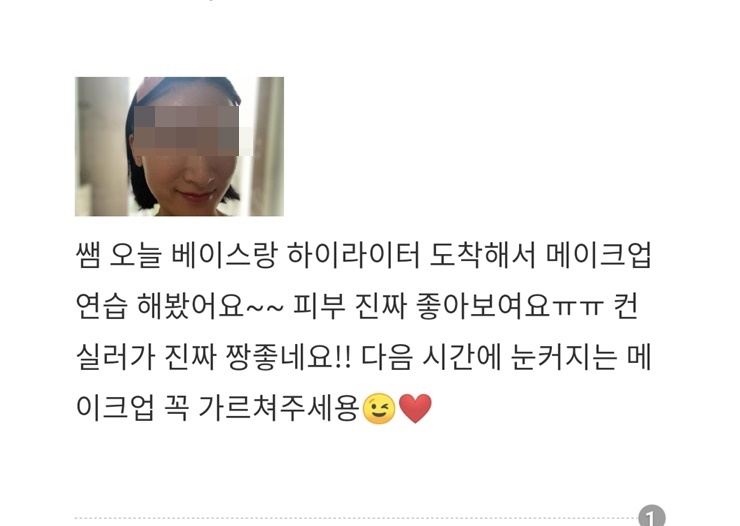The width and height of the screenshot is (740, 526).
Task: Click the red lips in the photo
Action: [198, 195]
